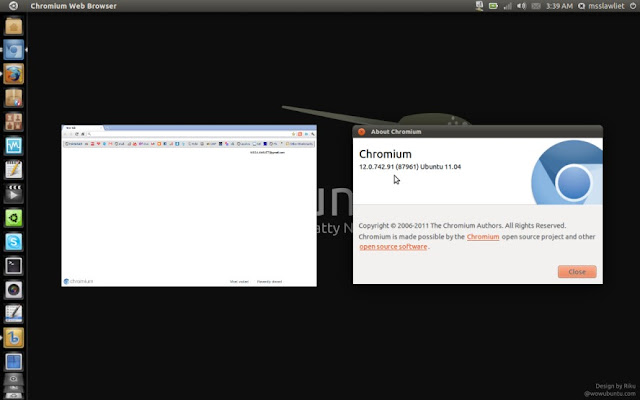
Task: Click the Chromium launcher icon in the dock
Action: [x=13, y=50]
